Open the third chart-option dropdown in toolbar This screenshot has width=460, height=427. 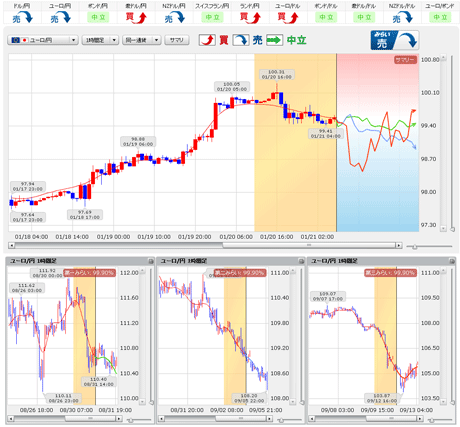point(142,40)
